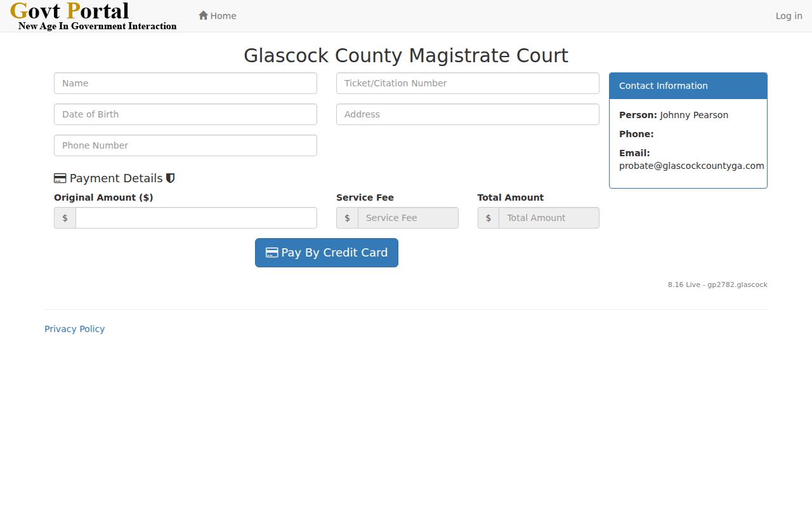Click the Original Amount ($) label
The width and height of the screenshot is (812, 508).
[x=103, y=197]
